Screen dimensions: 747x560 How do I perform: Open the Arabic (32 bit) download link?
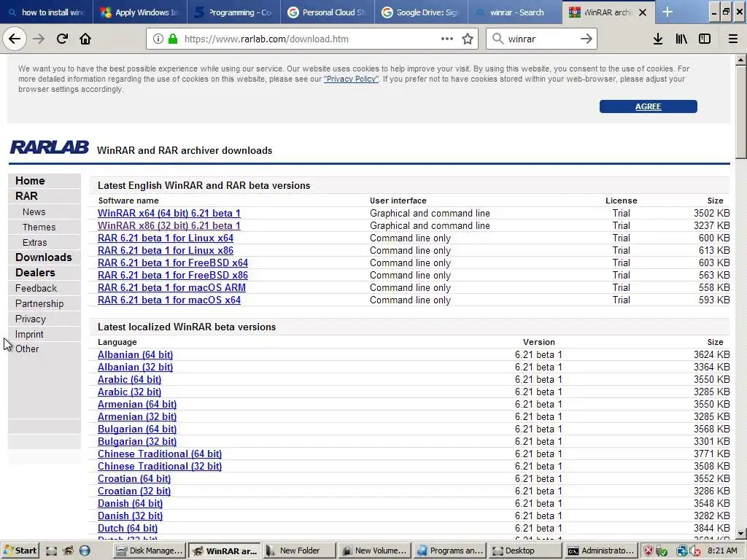point(130,392)
